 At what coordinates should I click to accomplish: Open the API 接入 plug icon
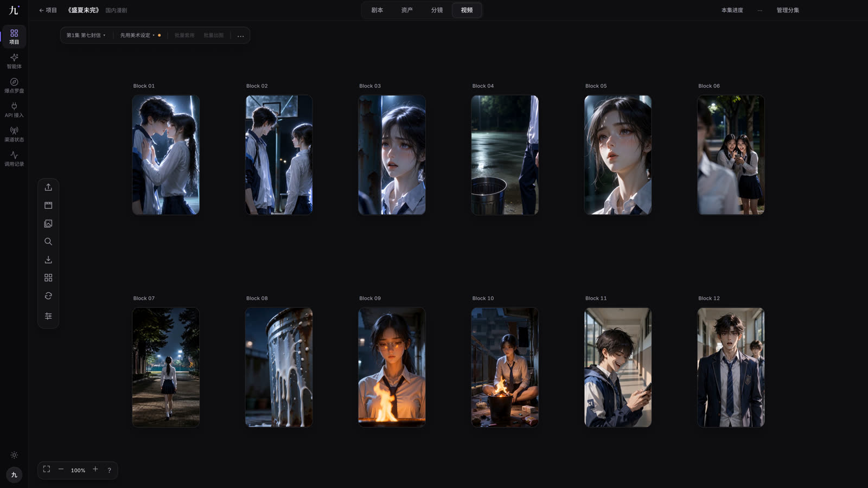(x=14, y=110)
